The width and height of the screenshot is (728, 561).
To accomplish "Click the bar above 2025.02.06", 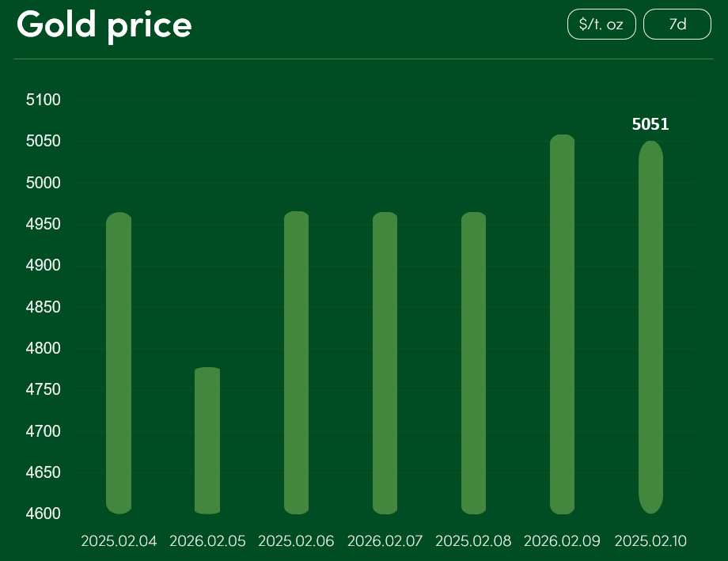I will 296,362.
